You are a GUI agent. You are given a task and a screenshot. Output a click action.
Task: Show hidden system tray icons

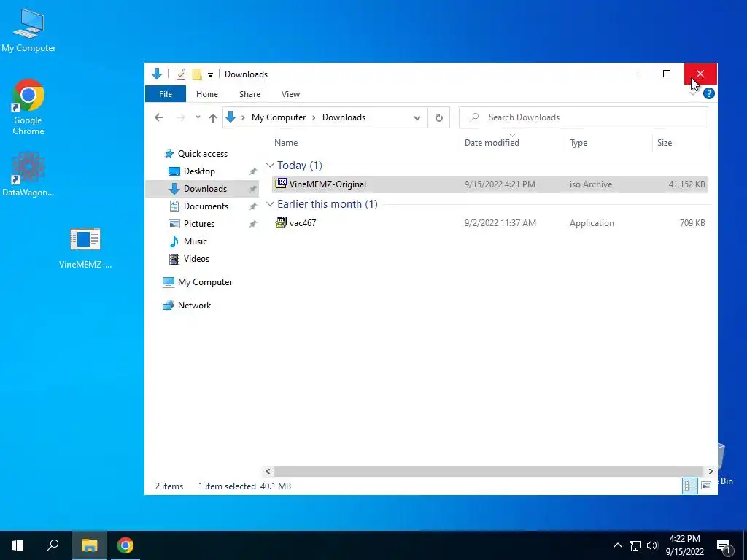pyautogui.click(x=617, y=545)
